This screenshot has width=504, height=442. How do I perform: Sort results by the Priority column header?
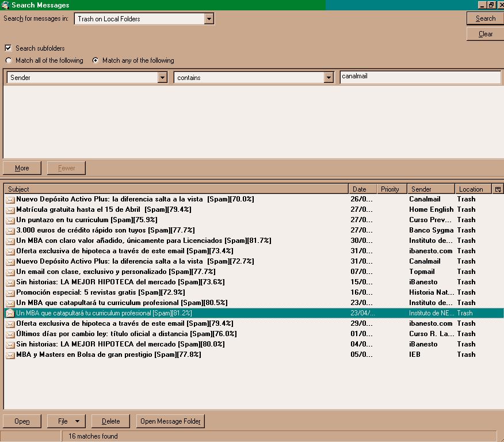point(392,189)
